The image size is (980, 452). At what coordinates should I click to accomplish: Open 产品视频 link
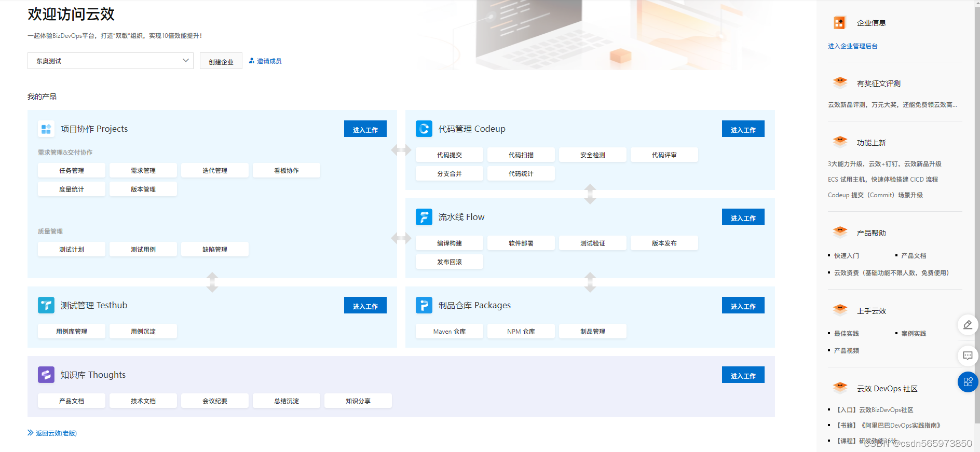(847, 350)
